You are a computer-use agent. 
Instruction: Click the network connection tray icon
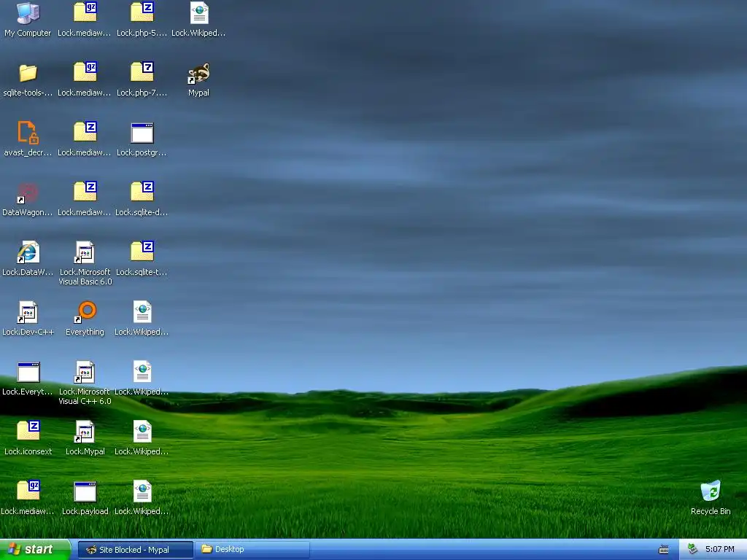692,549
